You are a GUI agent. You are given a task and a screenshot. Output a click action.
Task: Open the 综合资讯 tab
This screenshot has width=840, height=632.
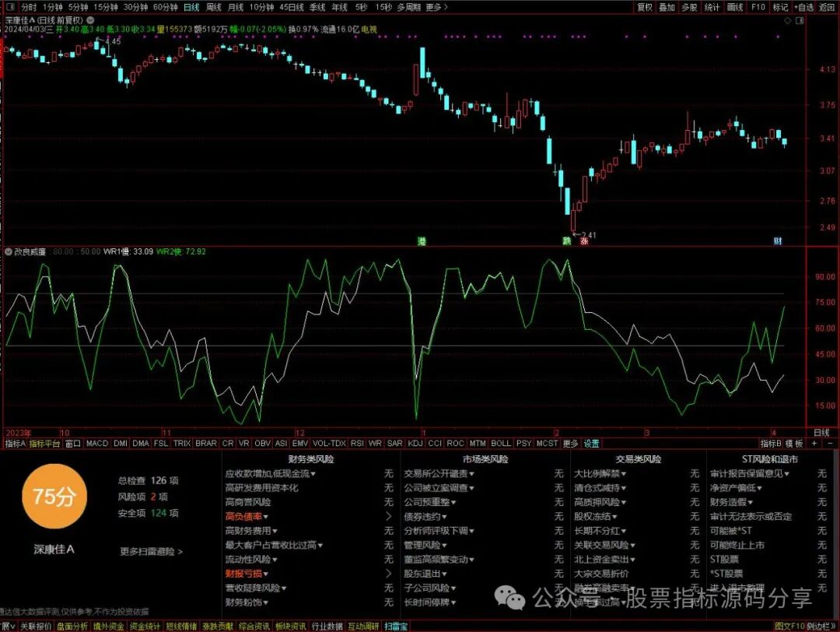pyautogui.click(x=254, y=626)
